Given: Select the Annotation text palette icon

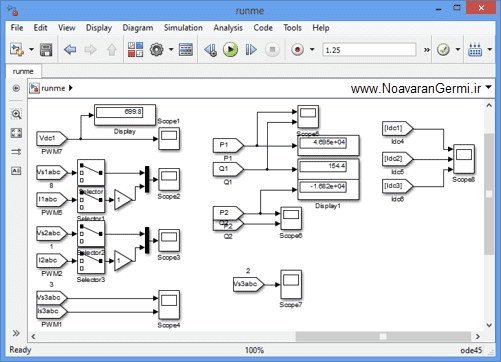Looking at the screenshot, I should tap(16, 171).
